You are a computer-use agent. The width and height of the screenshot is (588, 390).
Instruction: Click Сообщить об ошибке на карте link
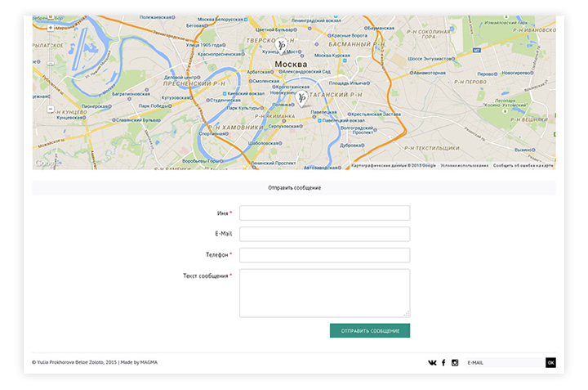point(523,165)
